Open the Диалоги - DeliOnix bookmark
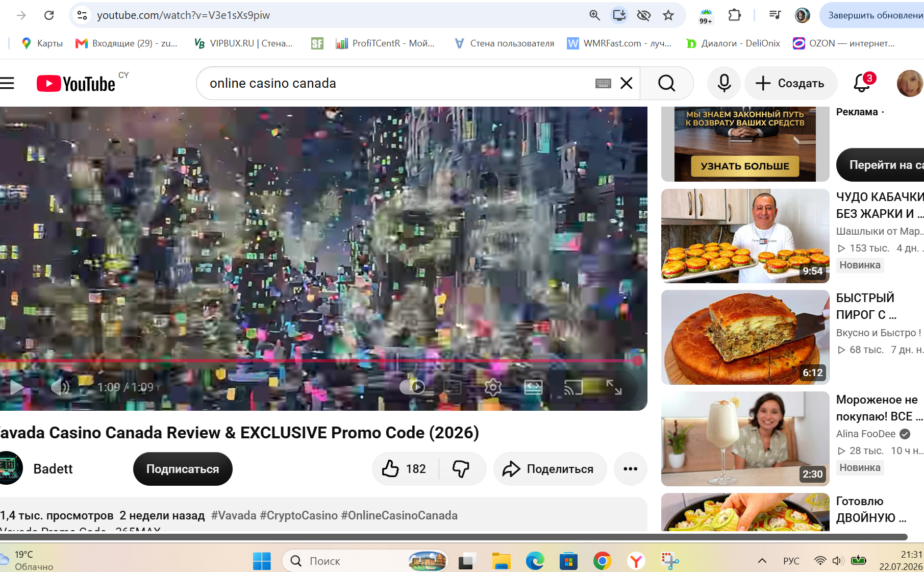Screen dimensions: 924x572 [733, 43]
